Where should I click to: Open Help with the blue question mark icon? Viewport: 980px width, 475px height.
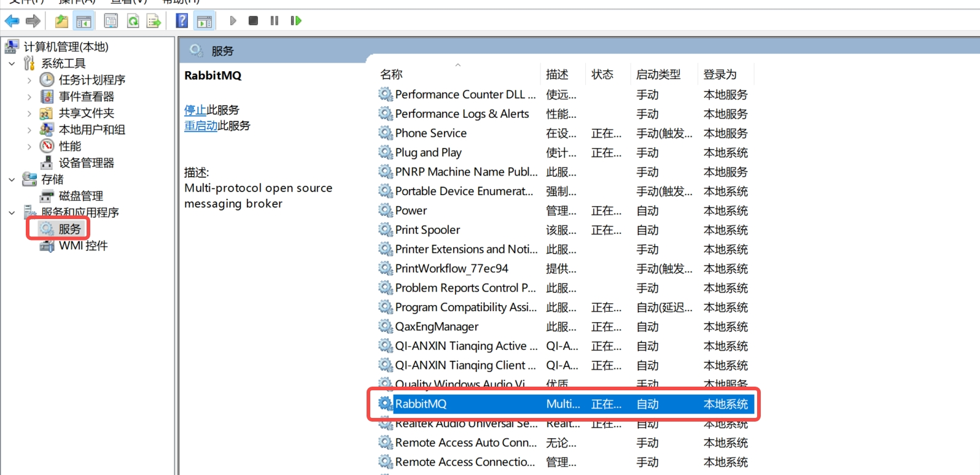182,21
